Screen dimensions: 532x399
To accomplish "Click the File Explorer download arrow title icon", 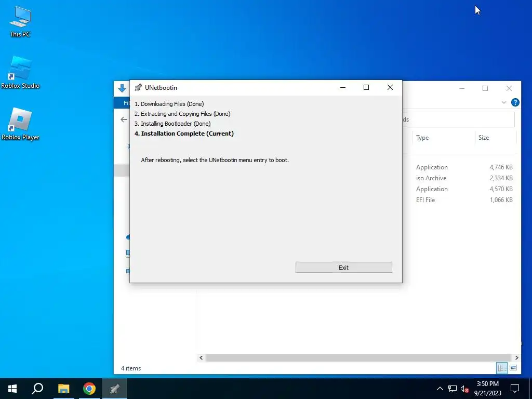I will [x=122, y=88].
